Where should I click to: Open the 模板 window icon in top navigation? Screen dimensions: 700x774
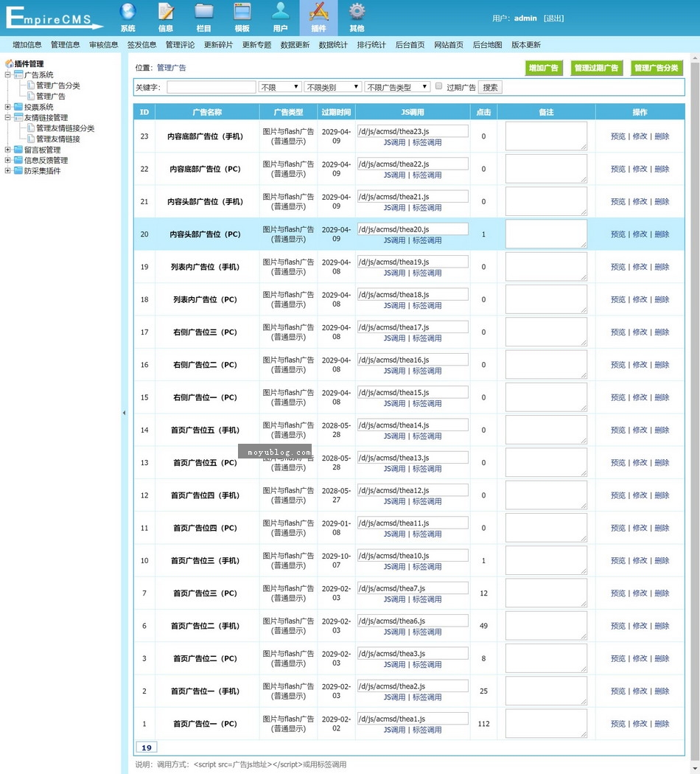click(x=242, y=11)
